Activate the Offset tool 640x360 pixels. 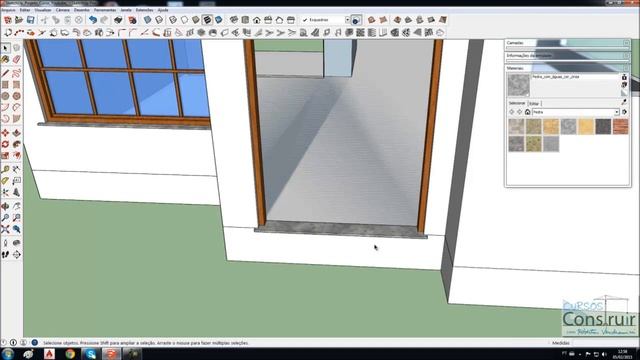[17, 156]
